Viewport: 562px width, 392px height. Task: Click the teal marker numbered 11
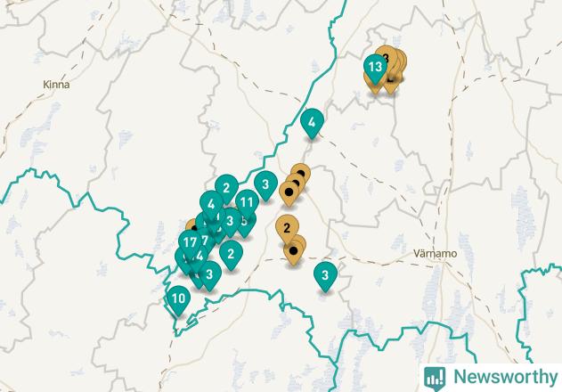click(247, 204)
